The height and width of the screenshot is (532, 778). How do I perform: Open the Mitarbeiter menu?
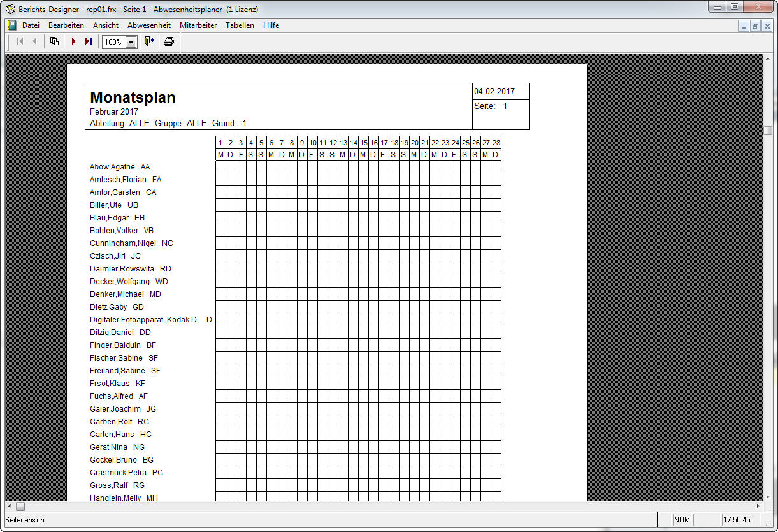[x=198, y=25]
